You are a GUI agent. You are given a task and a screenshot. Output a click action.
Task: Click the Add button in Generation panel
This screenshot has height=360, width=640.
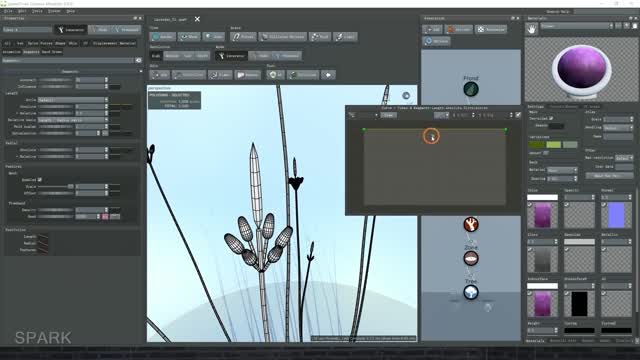pyautogui.click(x=432, y=29)
